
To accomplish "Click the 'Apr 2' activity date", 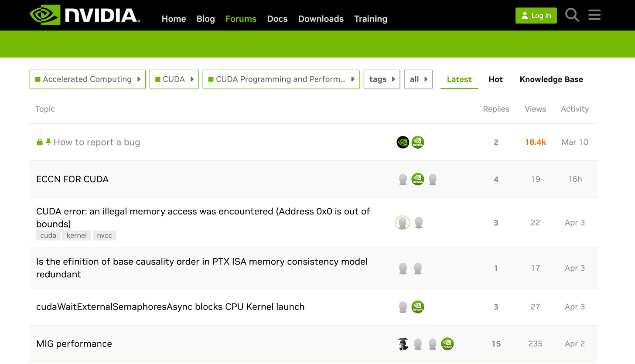I will [575, 344].
